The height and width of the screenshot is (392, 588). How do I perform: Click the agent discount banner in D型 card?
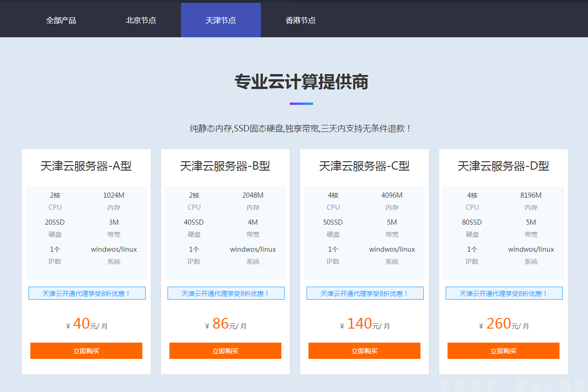[504, 293]
